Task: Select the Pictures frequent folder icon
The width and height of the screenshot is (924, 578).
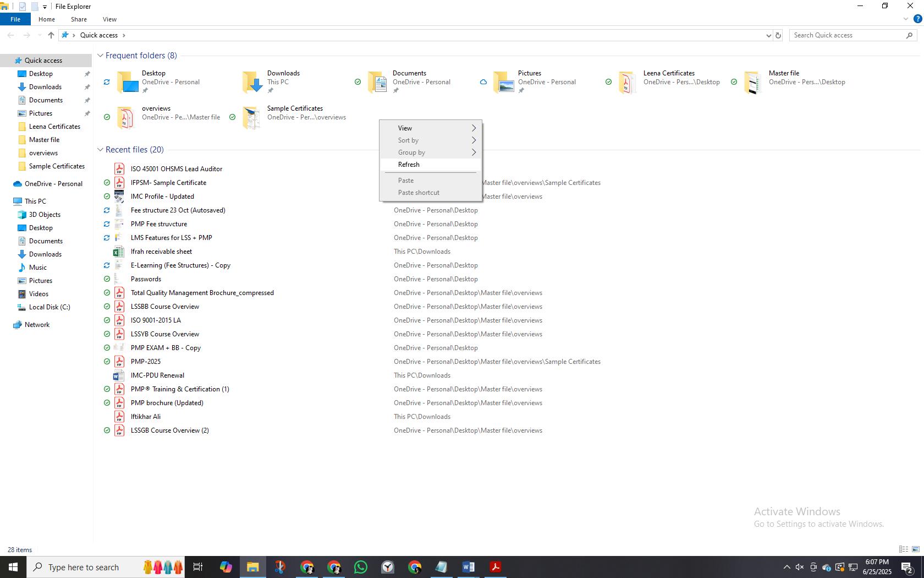Action: [504, 83]
